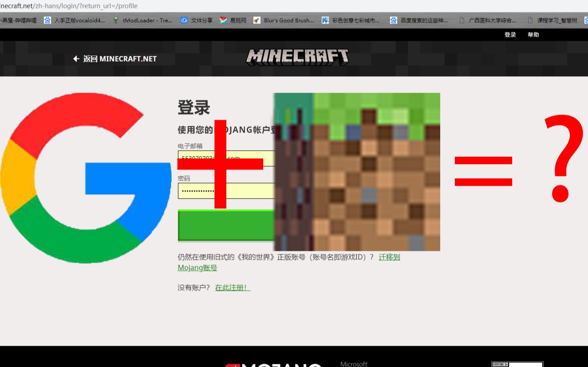Open the tModLoader bookmark
Image resolution: width=588 pixels, height=367 pixels.
(x=143, y=20)
